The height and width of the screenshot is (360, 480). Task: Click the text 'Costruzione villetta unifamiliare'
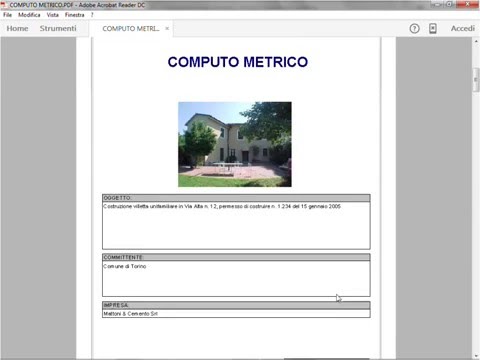click(x=140, y=206)
